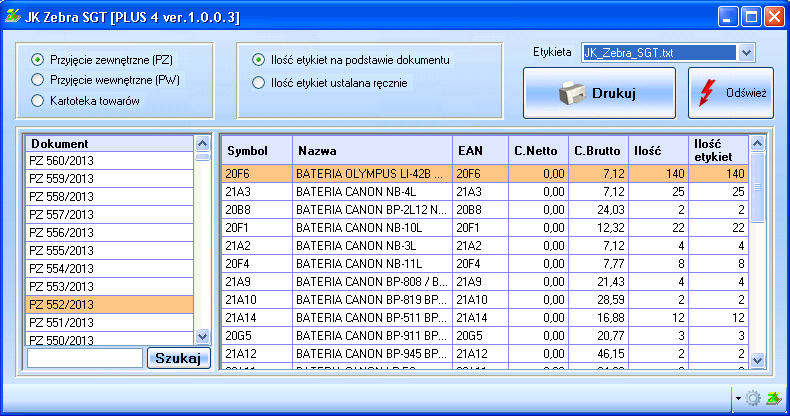Select the BATERIA CANON NB-4L row

point(370,191)
